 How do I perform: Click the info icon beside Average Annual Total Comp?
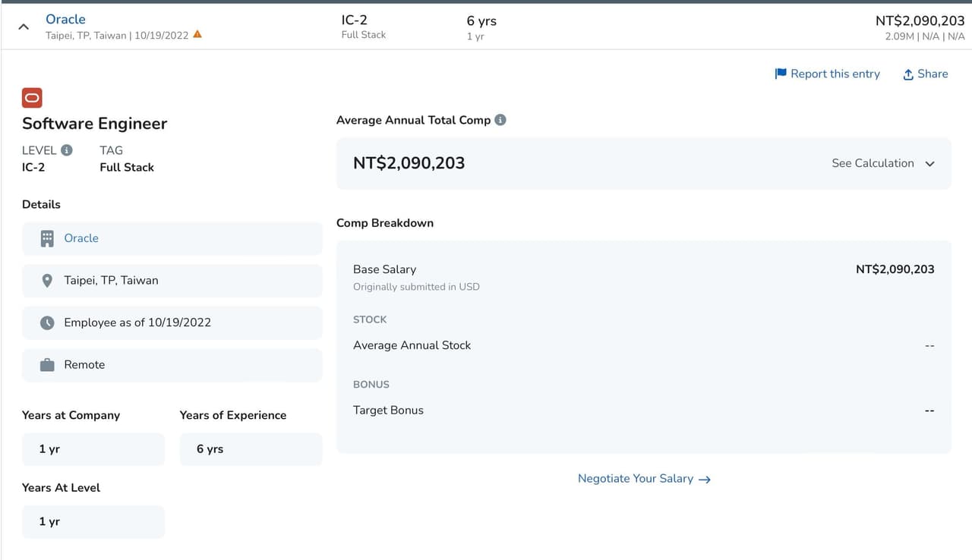coord(500,120)
